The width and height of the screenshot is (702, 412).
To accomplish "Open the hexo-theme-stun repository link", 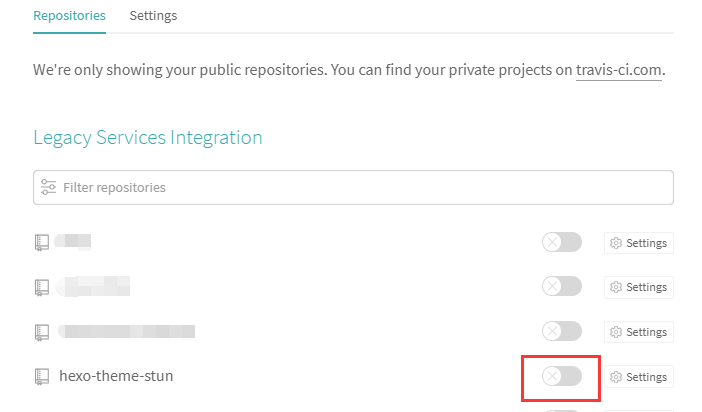I will (x=116, y=376).
